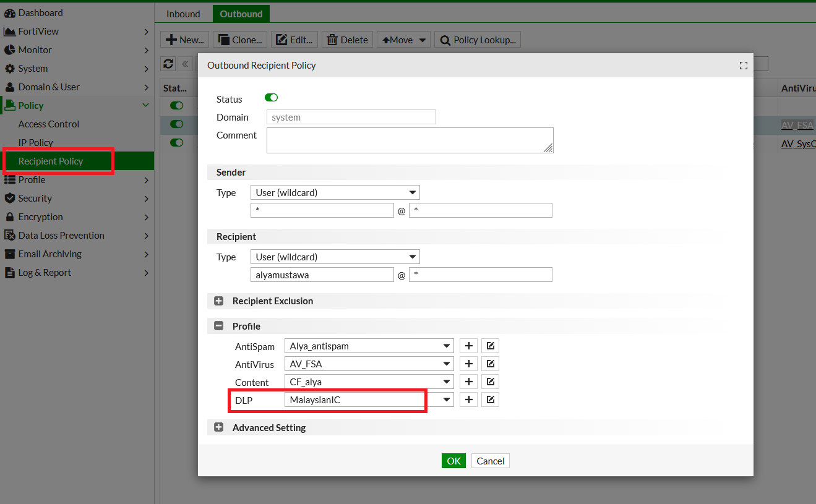This screenshot has height=504, width=816.
Task: Collapse the Profile section
Action: [218, 327]
